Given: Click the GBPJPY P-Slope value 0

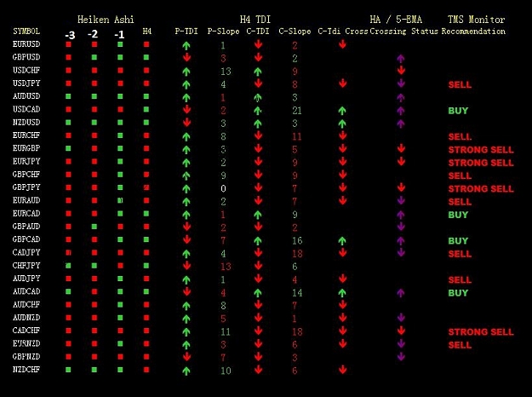Looking at the screenshot, I should [223, 188].
